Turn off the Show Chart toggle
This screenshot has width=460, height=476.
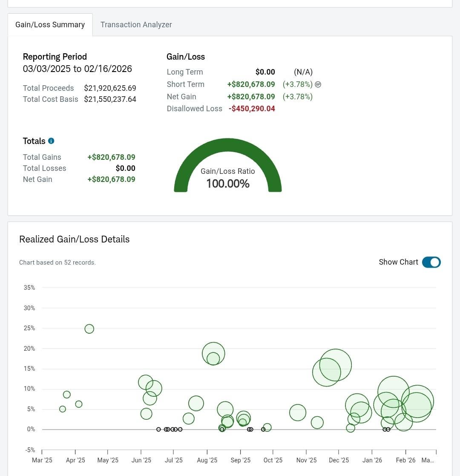(431, 262)
